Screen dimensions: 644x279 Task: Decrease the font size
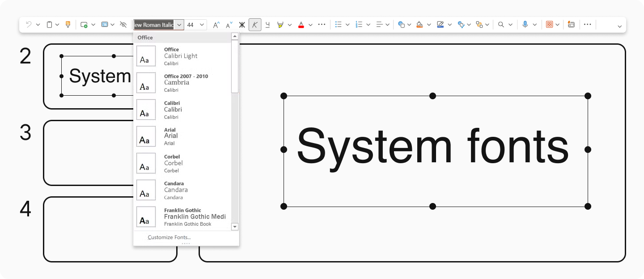229,25
